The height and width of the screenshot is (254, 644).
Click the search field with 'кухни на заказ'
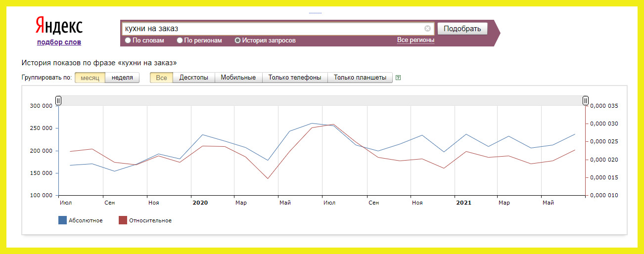tap(272, 29)
